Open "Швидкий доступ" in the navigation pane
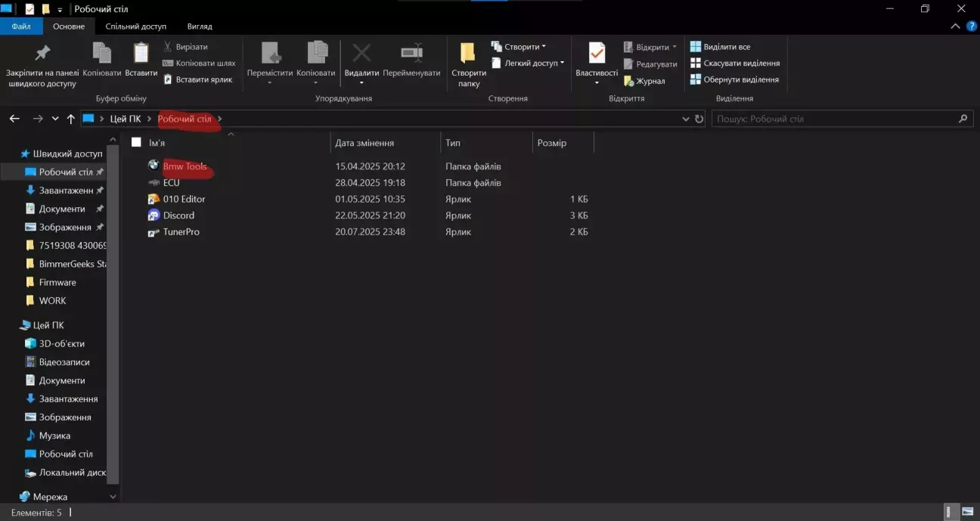 click(x=61, y=154)
